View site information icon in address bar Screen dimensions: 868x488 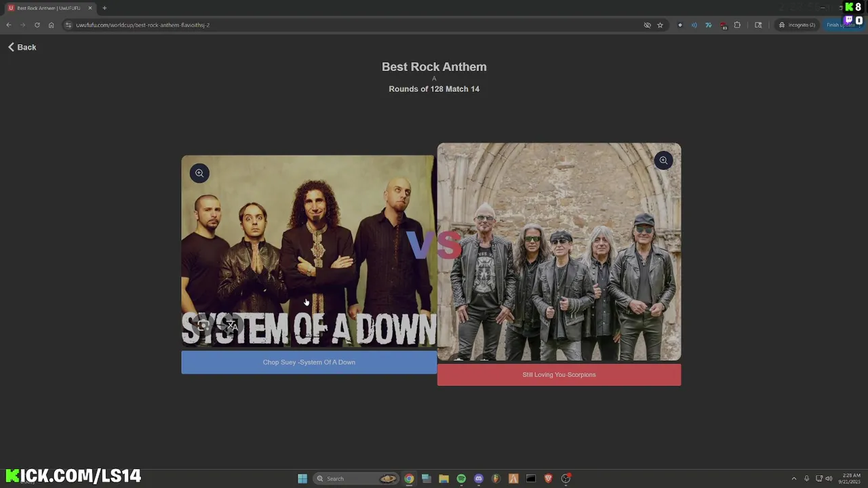coord(68,25)
